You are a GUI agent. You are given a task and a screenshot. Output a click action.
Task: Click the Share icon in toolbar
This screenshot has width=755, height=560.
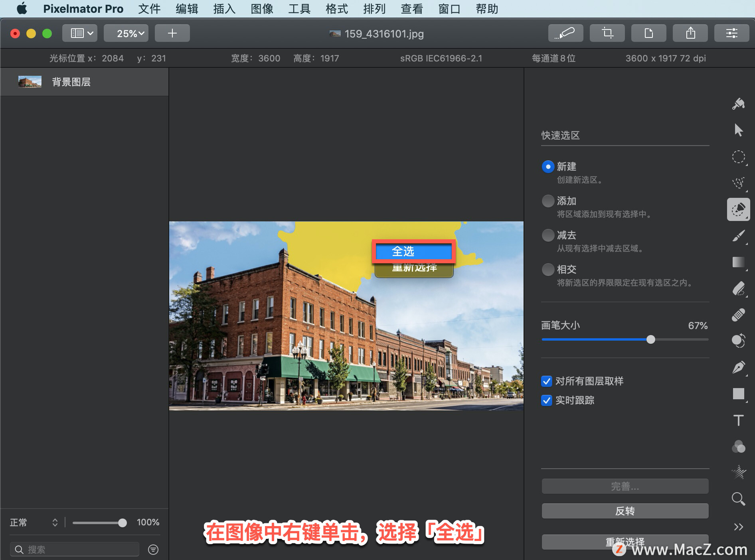click(x=690, y=33)
